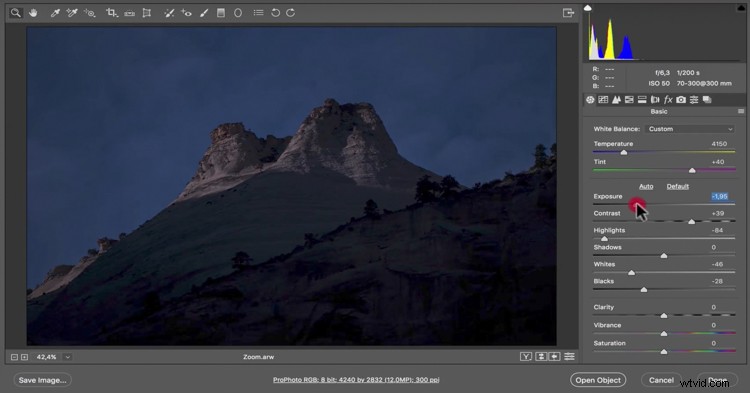Select the Spot Removal tool
Image resolution: width=750 pixels, height=393 pixels.
[169, 13]
